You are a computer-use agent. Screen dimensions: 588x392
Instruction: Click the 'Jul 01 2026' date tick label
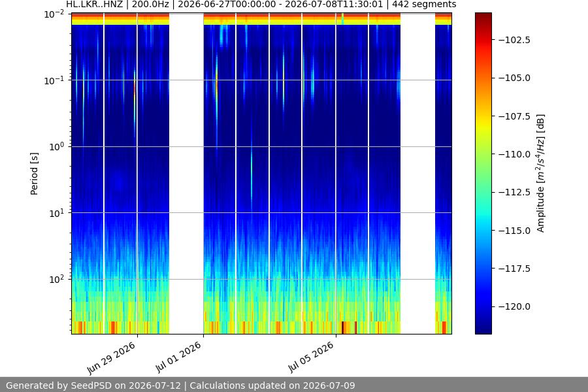click(178, 357)
